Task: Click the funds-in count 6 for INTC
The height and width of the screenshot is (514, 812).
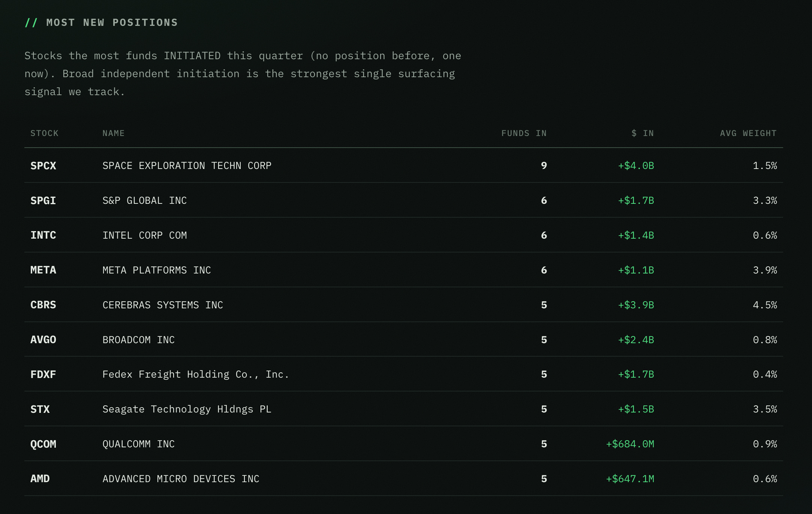Action: (x=544, y=235)
